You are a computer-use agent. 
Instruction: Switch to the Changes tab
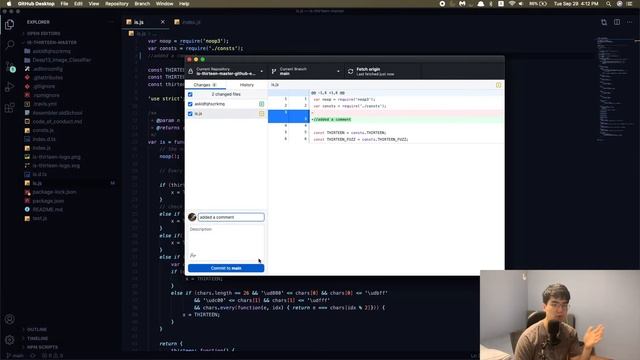[x=205, y=85]
